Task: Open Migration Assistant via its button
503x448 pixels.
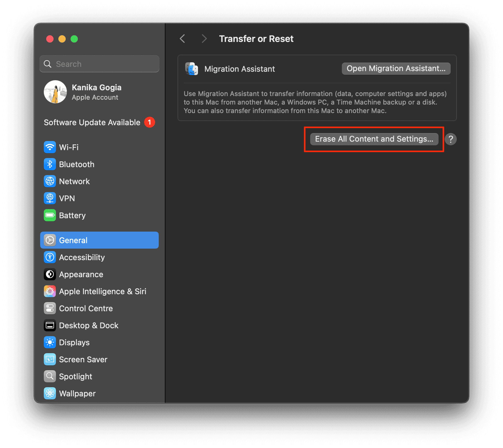Action: [x=396, y=69]
